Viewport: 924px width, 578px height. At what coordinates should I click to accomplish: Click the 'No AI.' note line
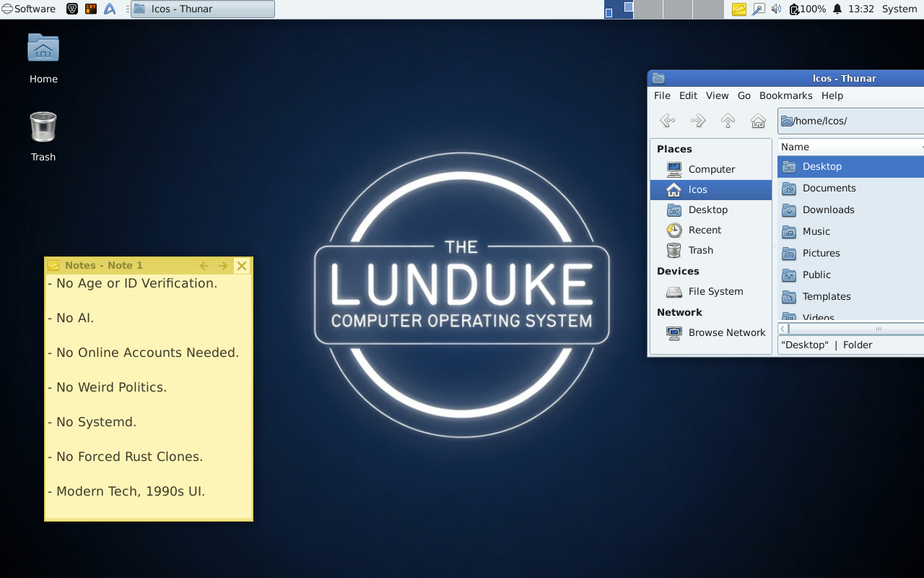pos(71,318)
